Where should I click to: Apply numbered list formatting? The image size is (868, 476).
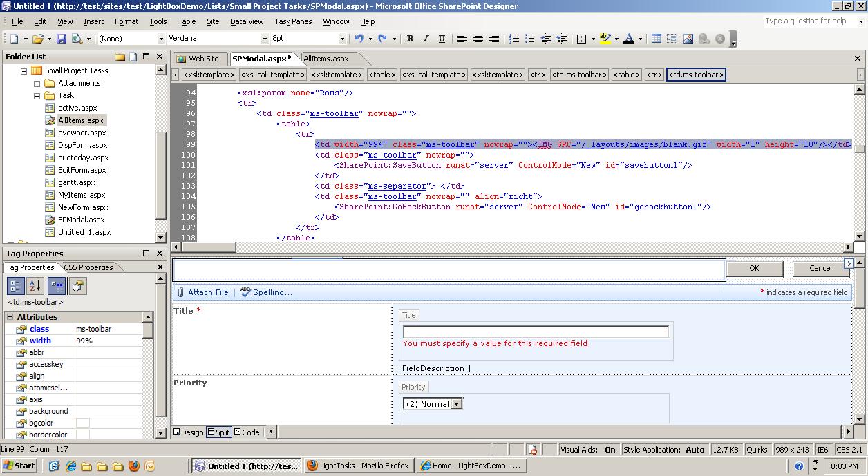[x=514, y=39]
